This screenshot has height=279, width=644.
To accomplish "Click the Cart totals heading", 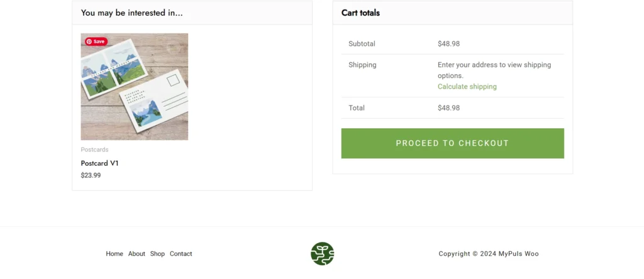I will coord(360,13).
